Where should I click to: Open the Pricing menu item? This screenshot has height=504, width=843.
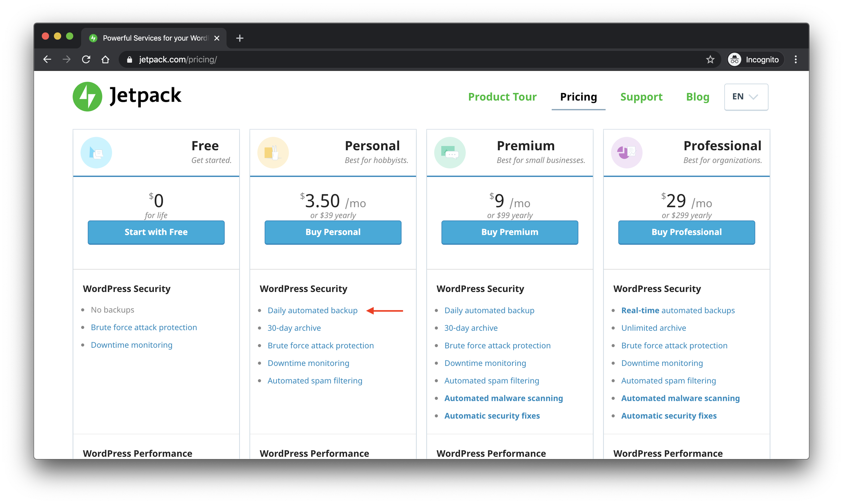pos(578,97)
